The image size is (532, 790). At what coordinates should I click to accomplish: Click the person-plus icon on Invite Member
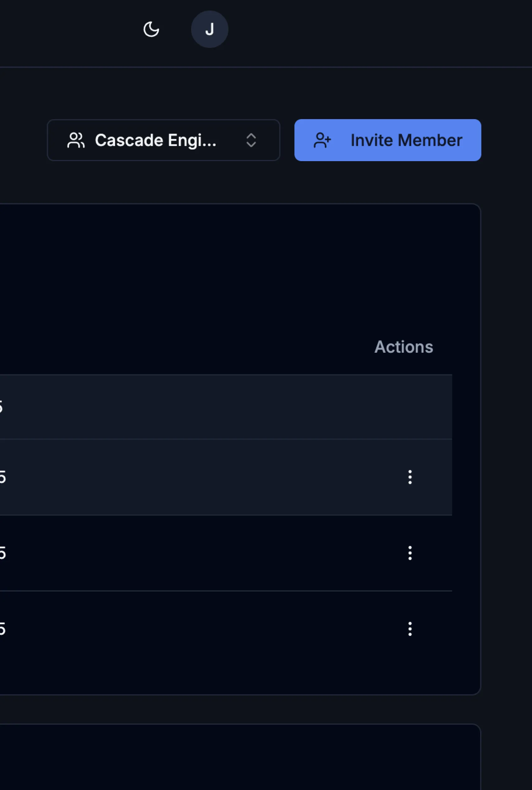322,140
